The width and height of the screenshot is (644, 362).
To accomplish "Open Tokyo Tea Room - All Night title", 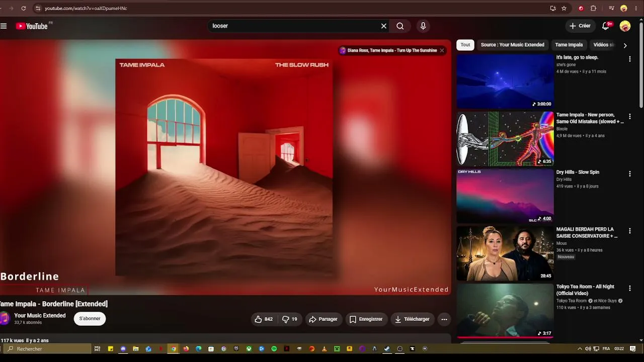I will coord(585,290).
